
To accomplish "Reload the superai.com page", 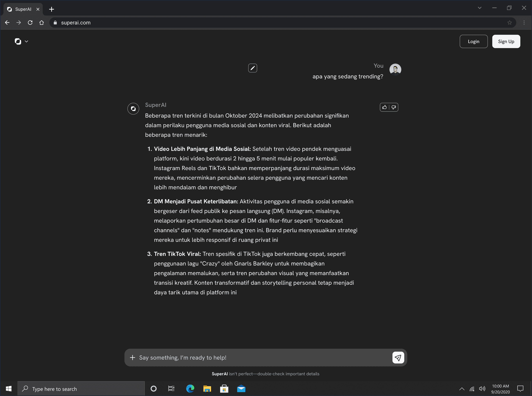I will 30,22.
